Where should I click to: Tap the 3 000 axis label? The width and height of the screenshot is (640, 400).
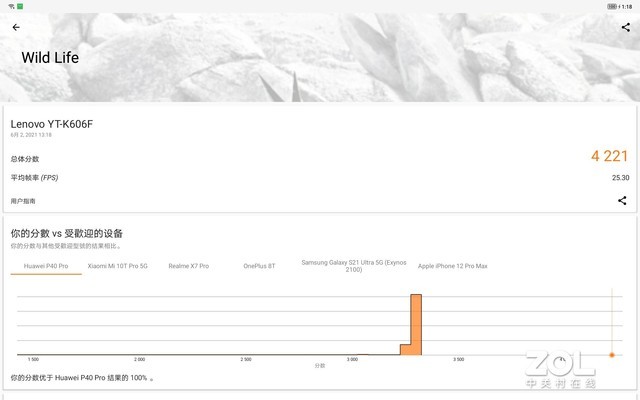coord(352,360)
